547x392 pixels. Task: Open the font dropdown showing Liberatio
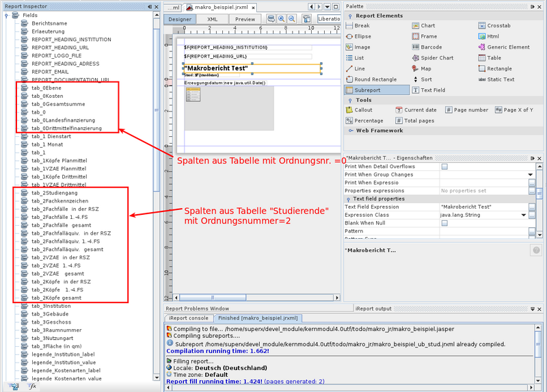pos(329,19)
